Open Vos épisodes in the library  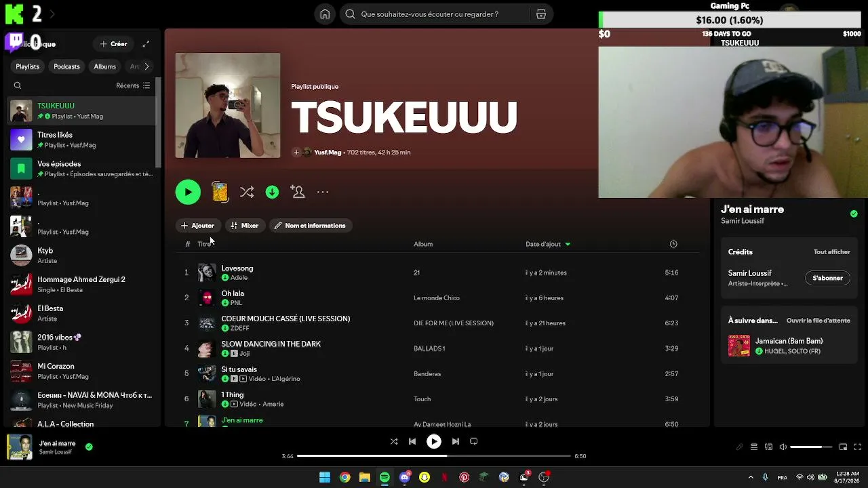click(x=81, y=169)
